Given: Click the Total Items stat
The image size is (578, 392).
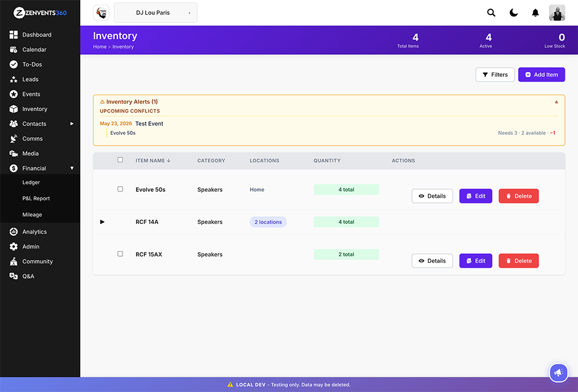Looking at the screenshot, I should tap(408, 41).
